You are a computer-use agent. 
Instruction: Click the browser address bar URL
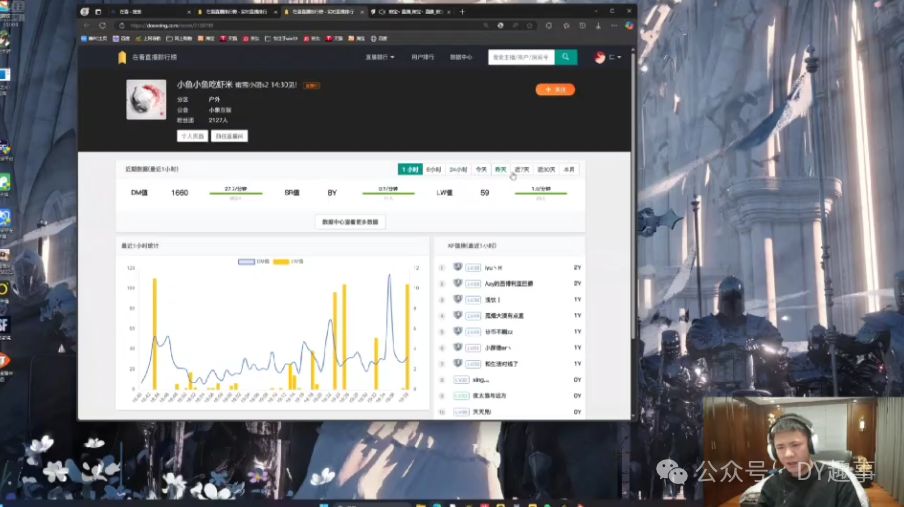[x=172, y=25]
